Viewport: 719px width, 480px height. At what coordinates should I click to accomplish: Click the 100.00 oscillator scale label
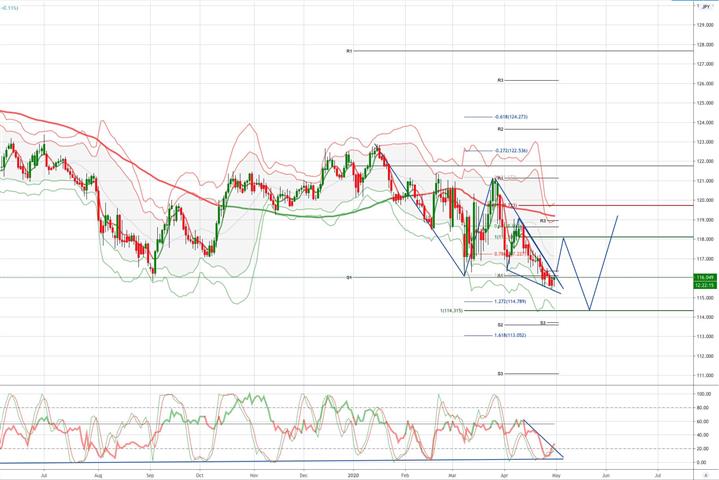(x=704, y=394)
